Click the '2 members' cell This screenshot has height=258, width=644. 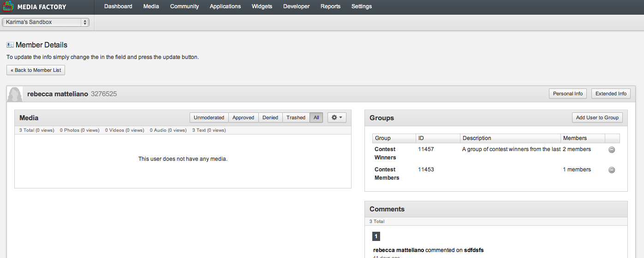pos(577,149)
